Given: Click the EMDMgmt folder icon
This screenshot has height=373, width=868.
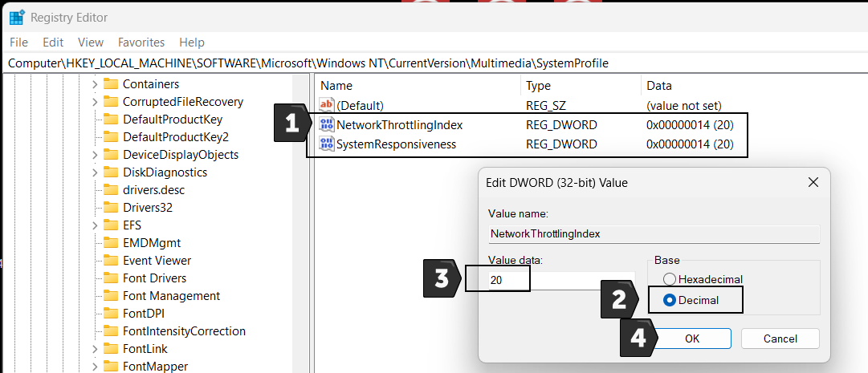Looking at the screenshot, I should (x=112, y=243).
